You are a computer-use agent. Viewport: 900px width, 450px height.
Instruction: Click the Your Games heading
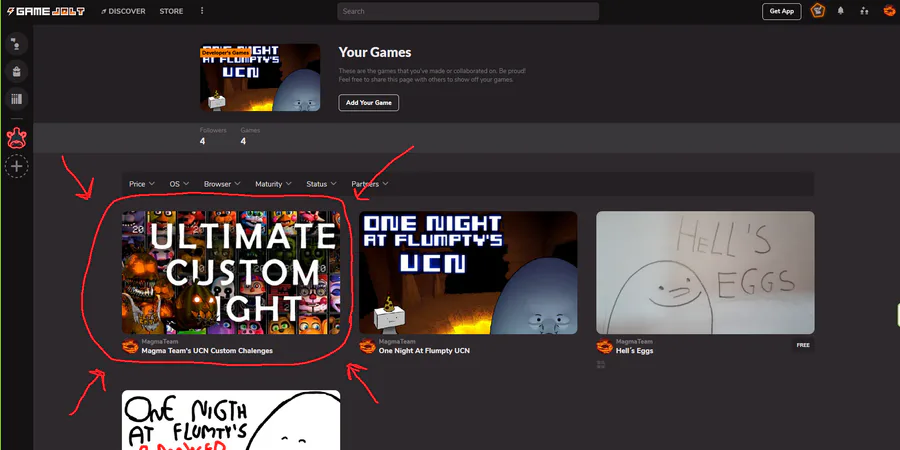(x=375, y=52)
